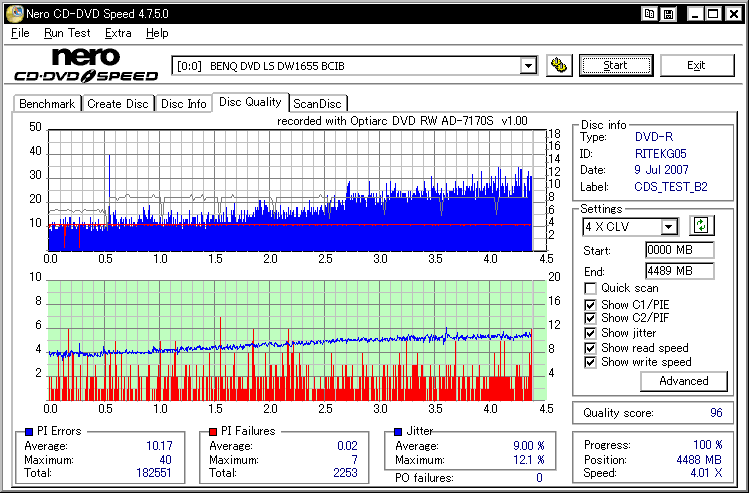
Task: Click the green refresh icon in Settings
Action: pos(701,227)
